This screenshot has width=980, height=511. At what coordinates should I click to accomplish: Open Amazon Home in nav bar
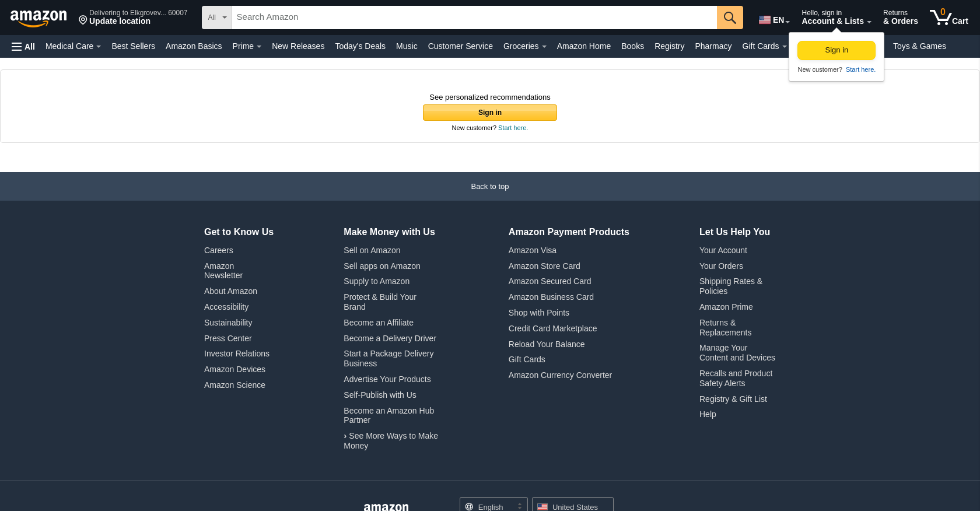click(x=584, y=46)
